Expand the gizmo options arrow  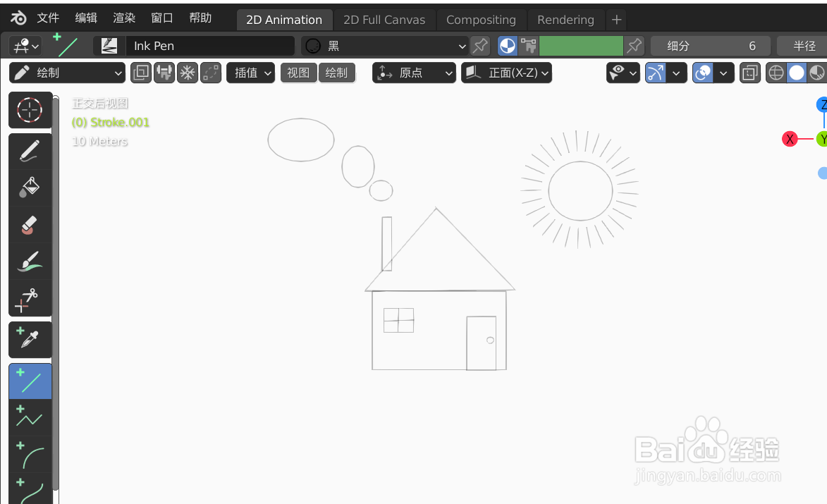click(676, 73)
